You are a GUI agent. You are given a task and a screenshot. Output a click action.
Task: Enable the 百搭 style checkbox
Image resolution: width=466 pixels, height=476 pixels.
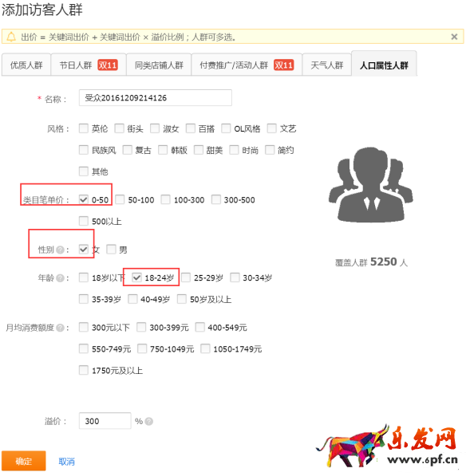191,128
